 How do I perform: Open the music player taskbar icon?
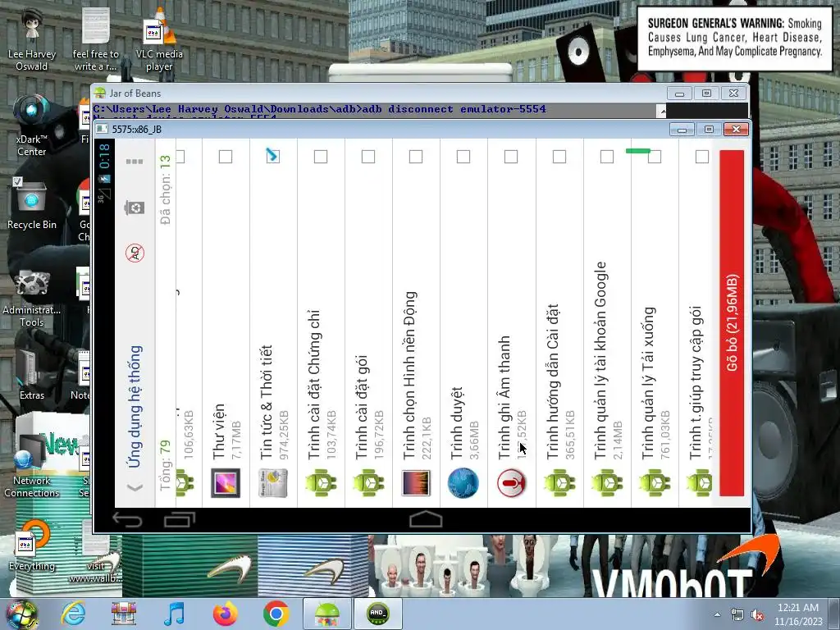point(174,614)
